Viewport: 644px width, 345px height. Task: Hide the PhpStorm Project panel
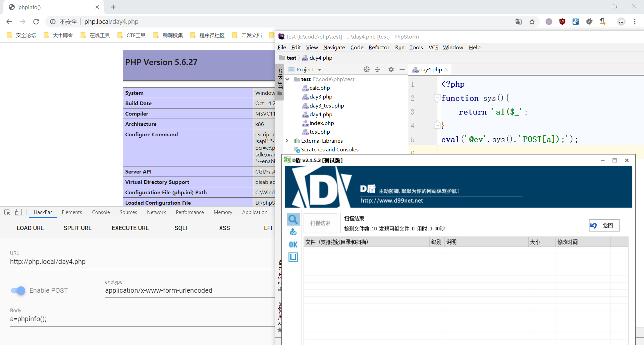click(x=402, y=69)
